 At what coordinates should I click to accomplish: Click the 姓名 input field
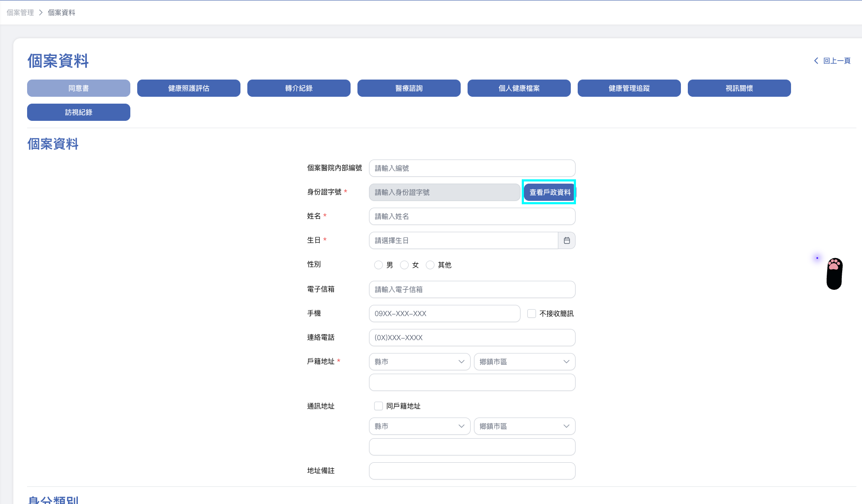472,216
